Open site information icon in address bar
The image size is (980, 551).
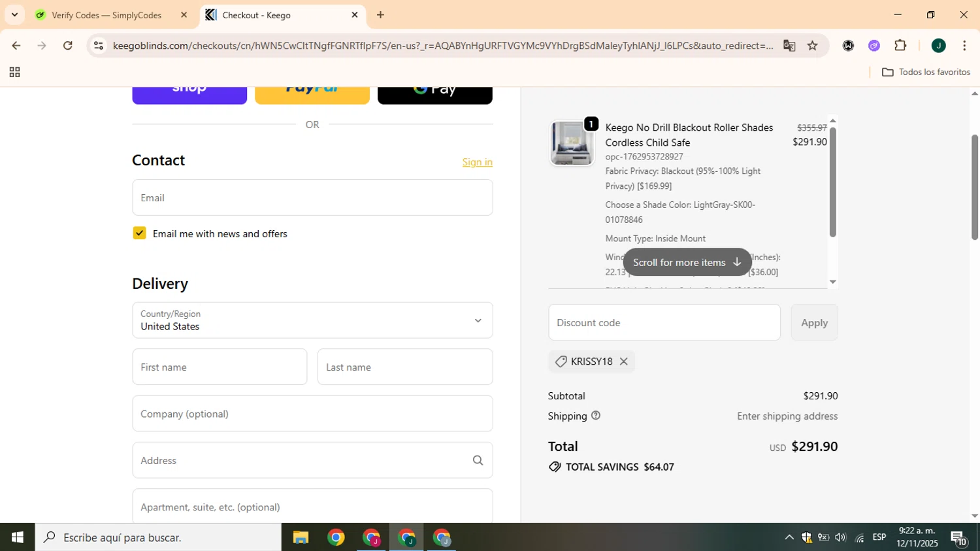(x=99, y=45)
